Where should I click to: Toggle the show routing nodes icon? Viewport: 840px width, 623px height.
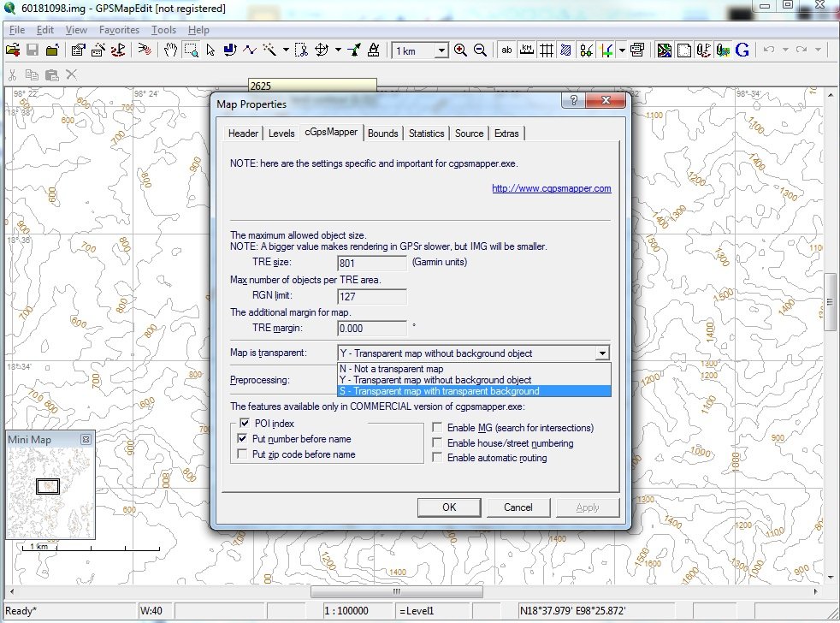pyautogui.click(x=586, y=50)
